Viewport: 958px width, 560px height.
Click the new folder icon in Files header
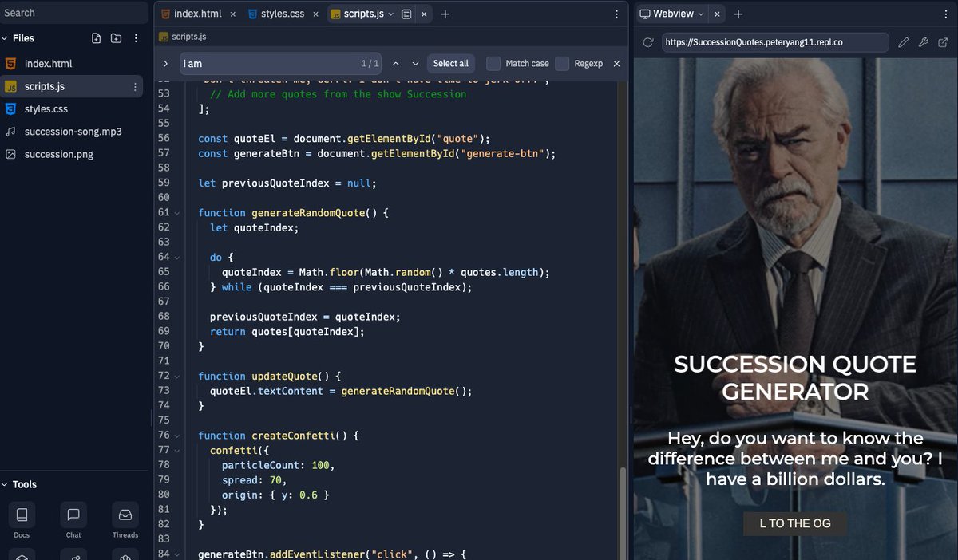pyautogui.click(x=116, y=38)
